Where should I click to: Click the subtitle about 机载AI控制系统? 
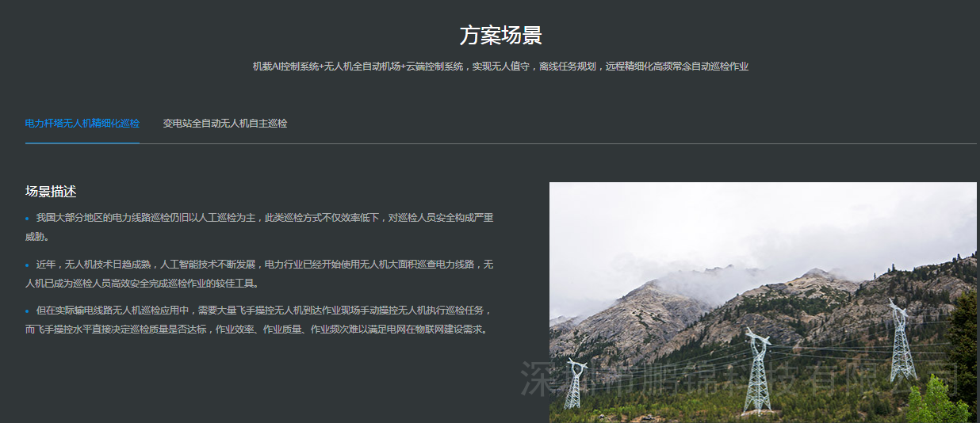click(x=500, y=67)
